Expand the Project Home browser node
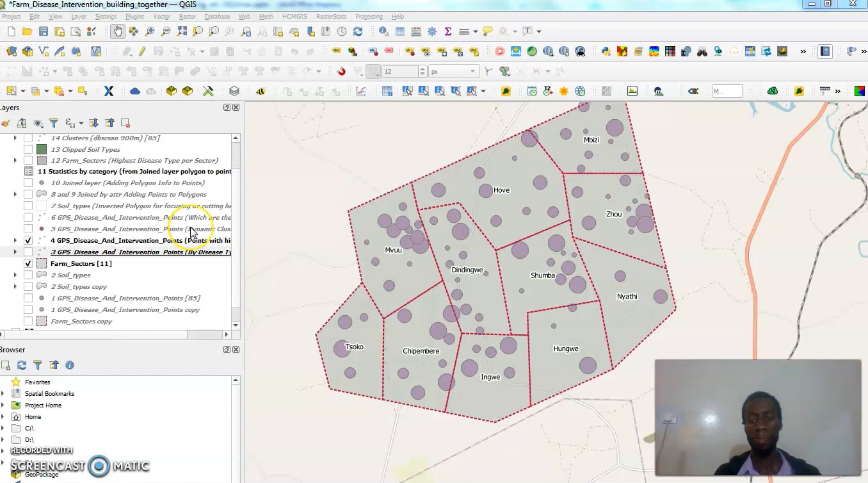Screen dimensions: 868x483 pos(3,405)
